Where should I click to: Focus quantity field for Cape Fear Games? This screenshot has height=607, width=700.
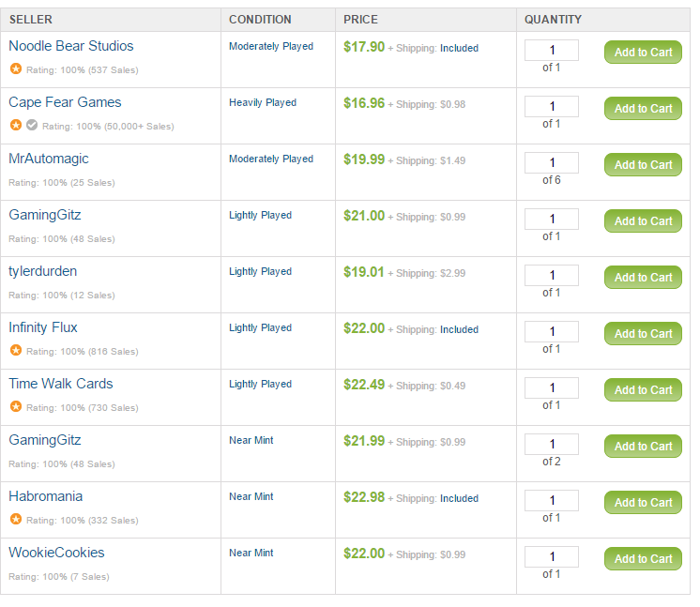tap(552, 106)
